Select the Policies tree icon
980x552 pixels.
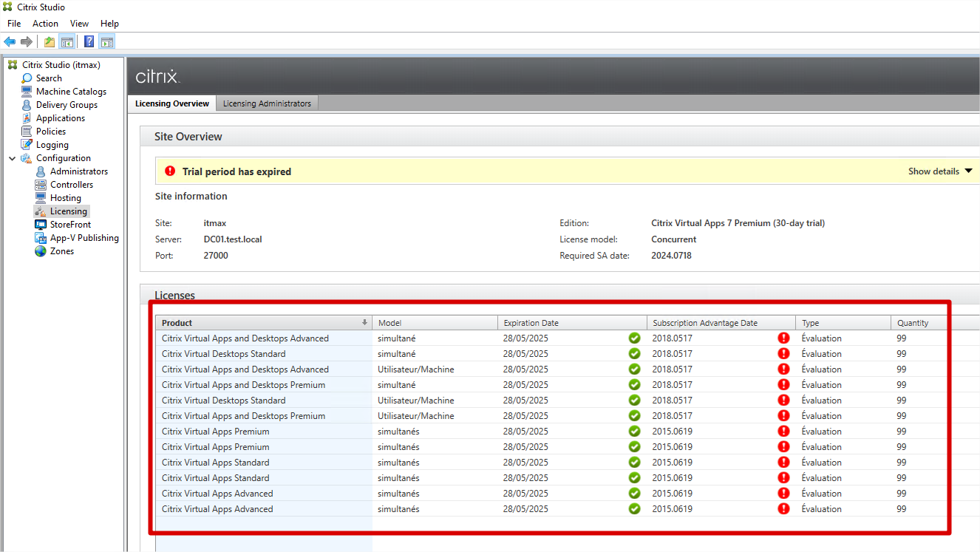click(27, 132)
